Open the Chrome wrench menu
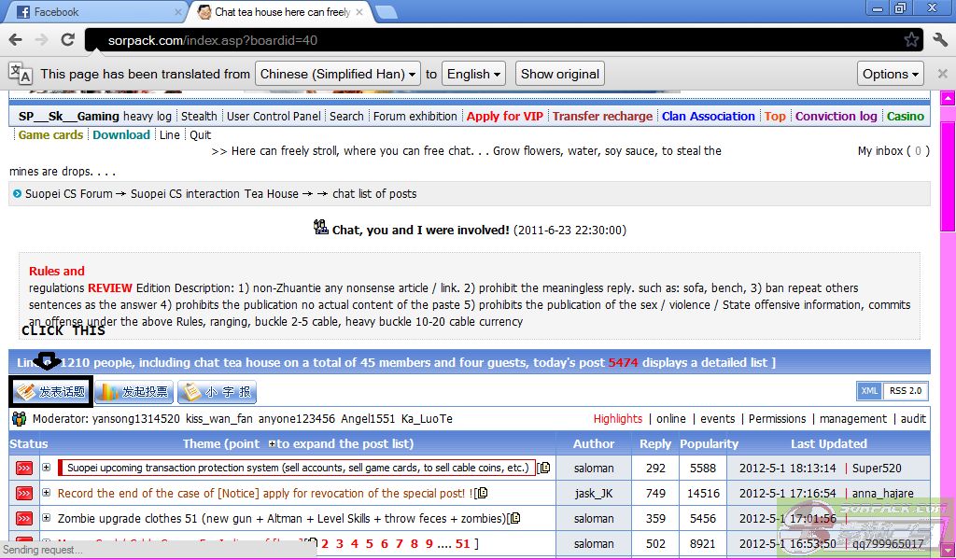Viewport: 956px width, 560px height. click(x=940, y=40)
